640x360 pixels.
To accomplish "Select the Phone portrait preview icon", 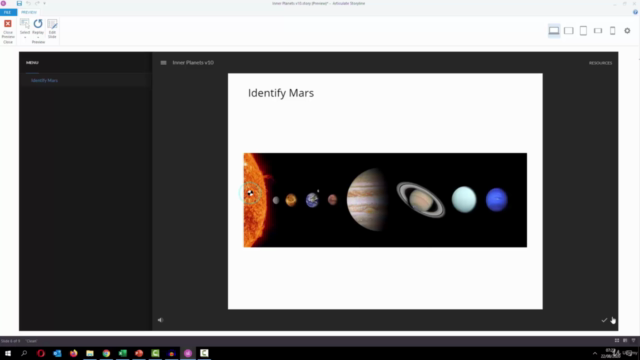I will click(x=613, y=31).
